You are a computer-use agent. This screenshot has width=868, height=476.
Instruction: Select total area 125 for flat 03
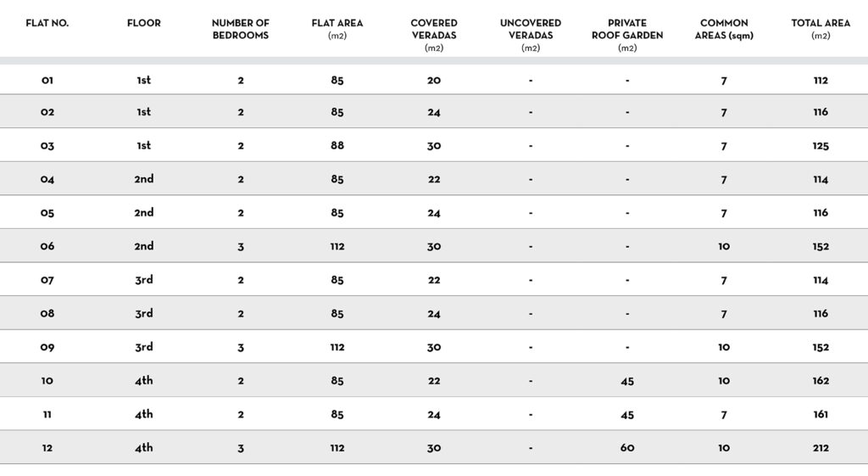[820, 146]
